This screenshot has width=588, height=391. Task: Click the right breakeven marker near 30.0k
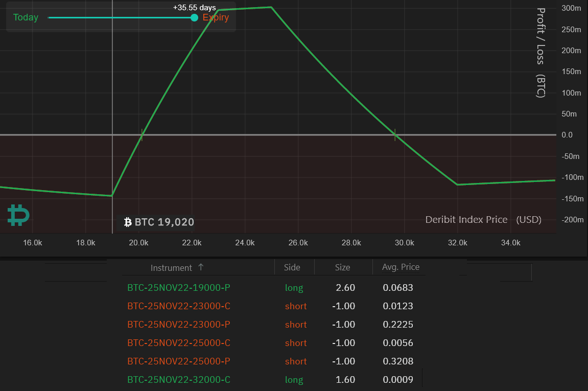395,135
